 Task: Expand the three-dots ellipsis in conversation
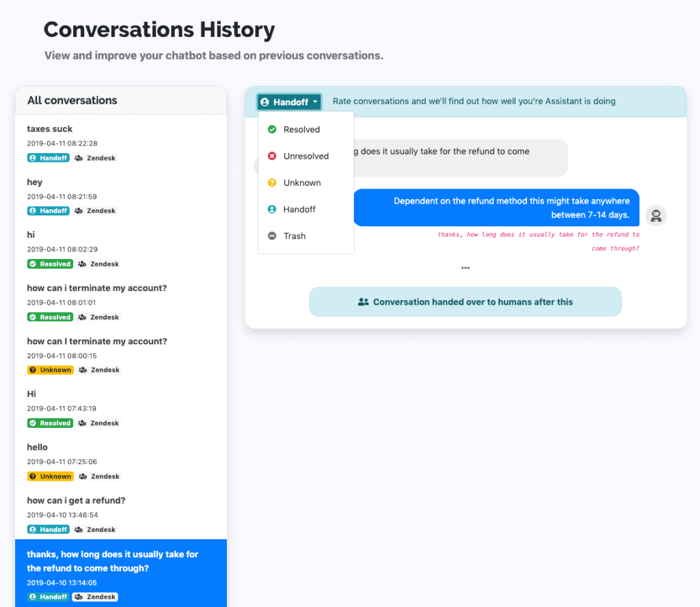[466, 267]
